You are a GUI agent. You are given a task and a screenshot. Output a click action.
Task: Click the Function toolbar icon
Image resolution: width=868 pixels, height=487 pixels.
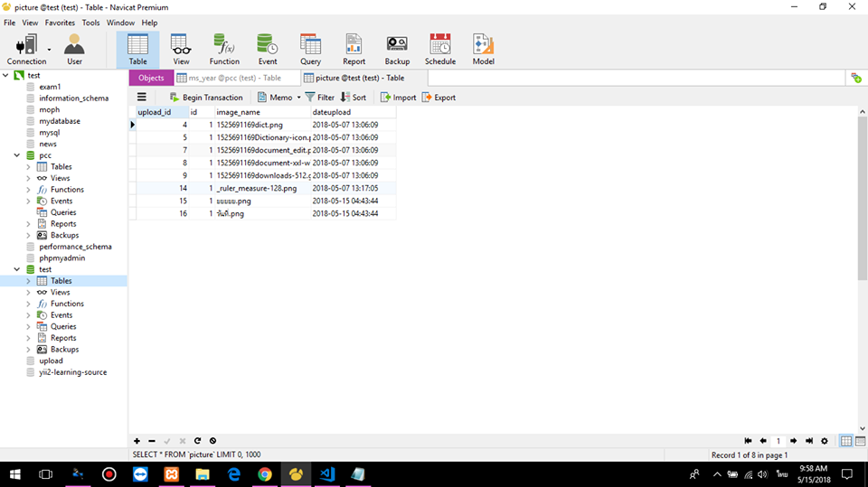(224, 49)
